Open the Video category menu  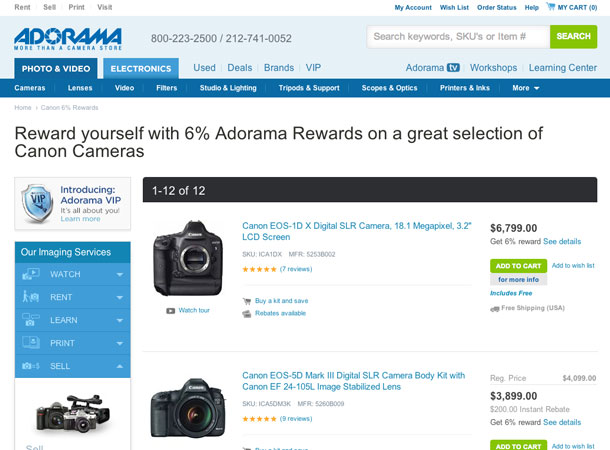124,88
